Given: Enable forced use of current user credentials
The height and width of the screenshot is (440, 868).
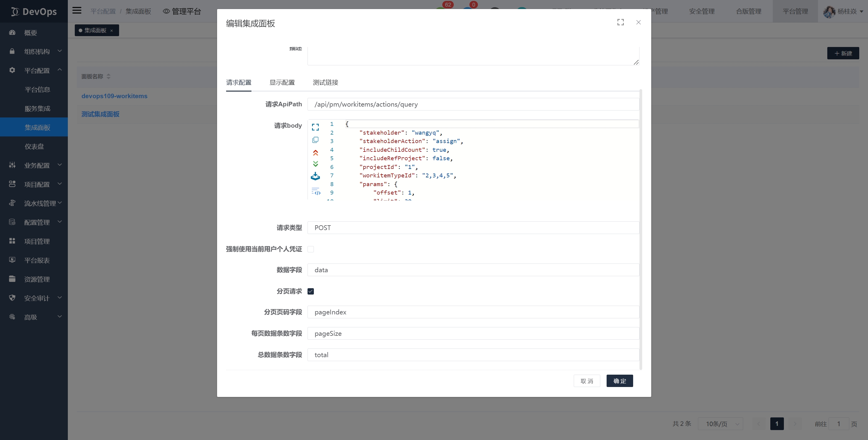Looking at the screenshot, I should pyautogui.click(x=311, y=249).
